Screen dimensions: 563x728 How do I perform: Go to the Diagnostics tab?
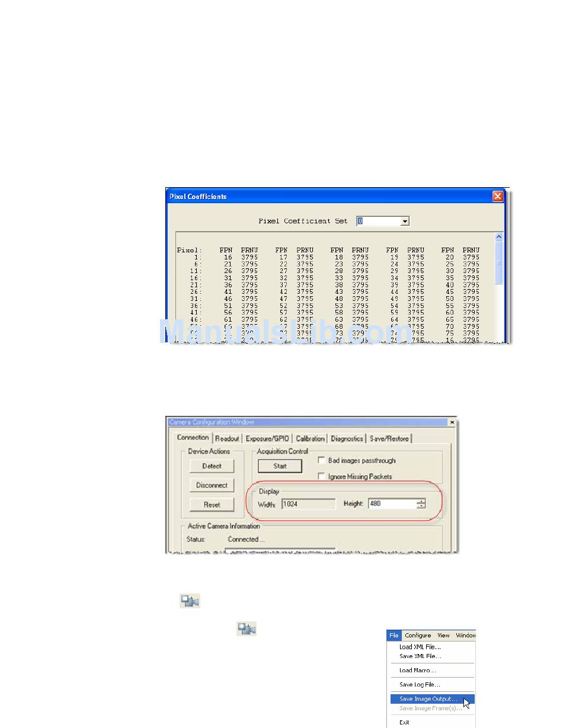(x=347, y=438)
